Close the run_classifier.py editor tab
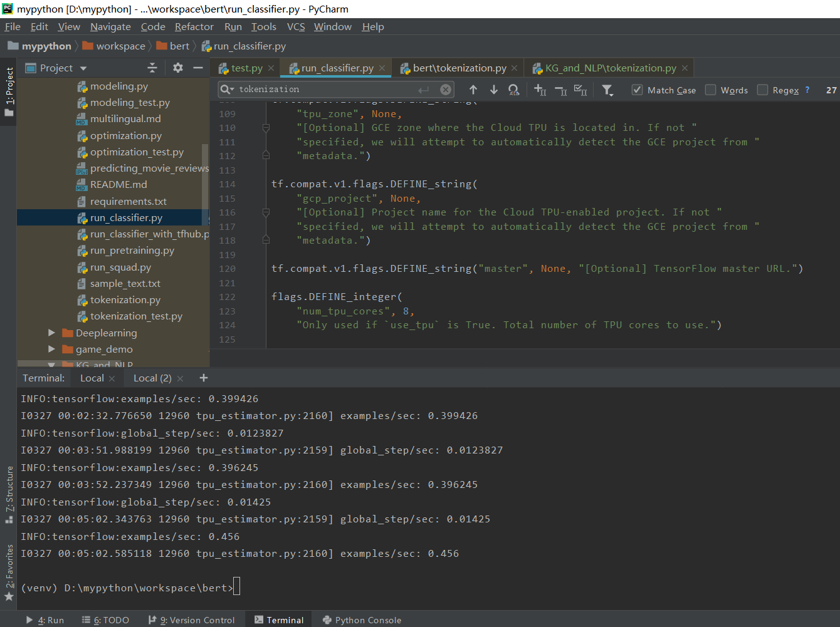Screen dimensions: 840x627 point(382,68)
